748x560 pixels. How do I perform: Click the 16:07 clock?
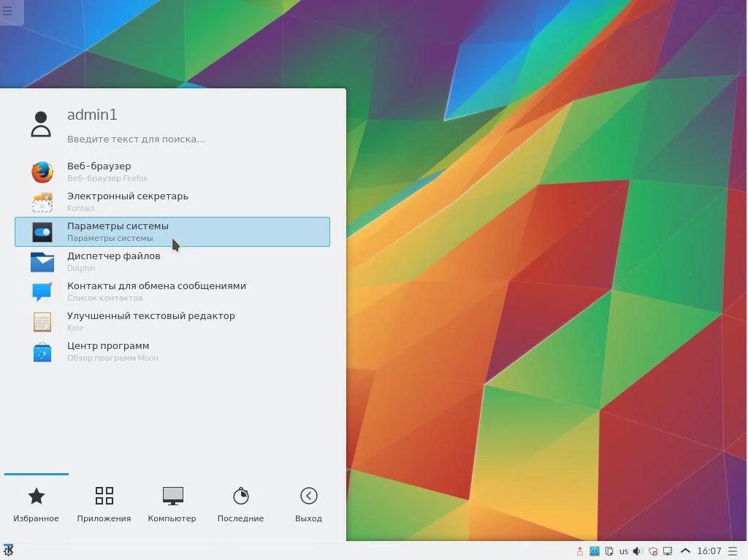point(709,551)
